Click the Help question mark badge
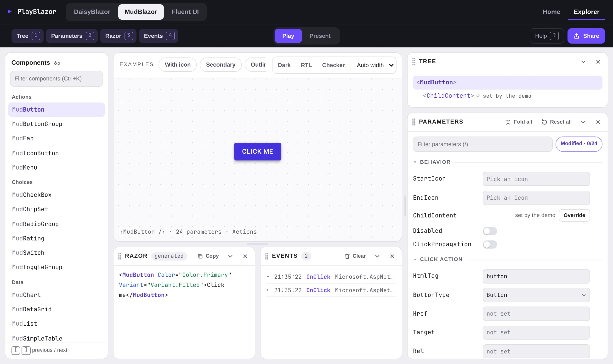The height and width of the screenshot is (364, 613). tap(554, 36)
